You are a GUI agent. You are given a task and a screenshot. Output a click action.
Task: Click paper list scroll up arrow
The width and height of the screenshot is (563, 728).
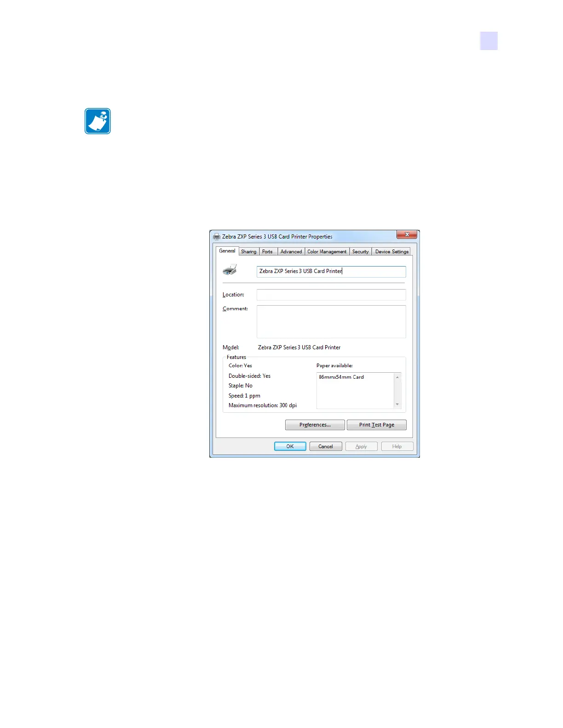click(x=397, y=377)
